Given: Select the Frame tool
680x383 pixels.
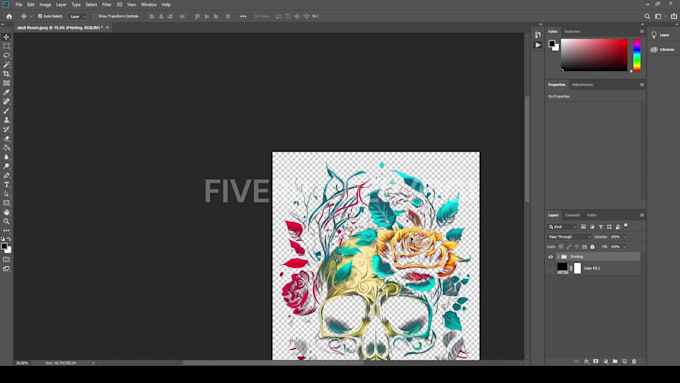Looking at the screenshot, I should tap(7, 83).
